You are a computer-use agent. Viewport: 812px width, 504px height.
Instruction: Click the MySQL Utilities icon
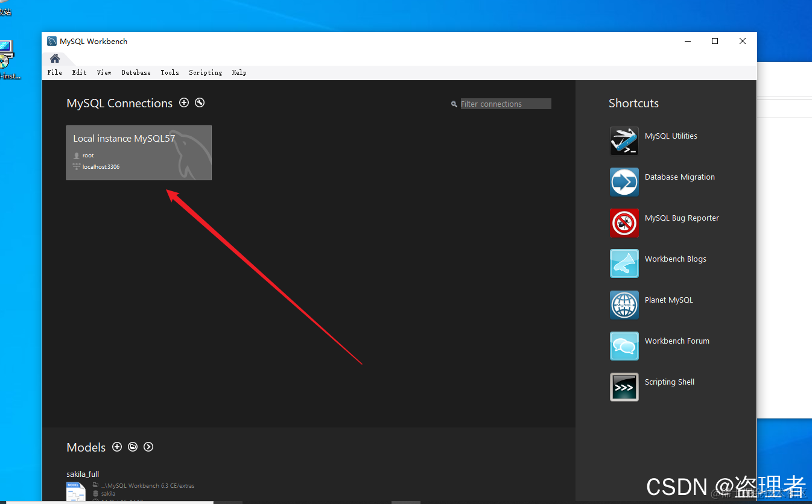click(x=624, y=141)
